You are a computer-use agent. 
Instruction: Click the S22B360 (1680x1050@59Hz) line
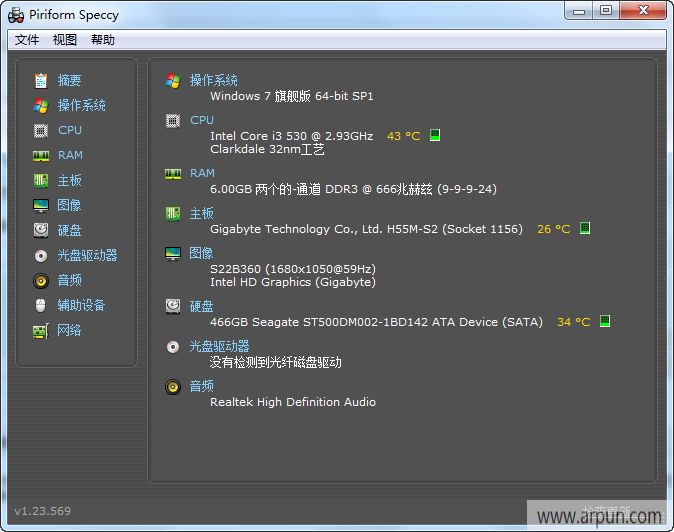pos(293,269)
